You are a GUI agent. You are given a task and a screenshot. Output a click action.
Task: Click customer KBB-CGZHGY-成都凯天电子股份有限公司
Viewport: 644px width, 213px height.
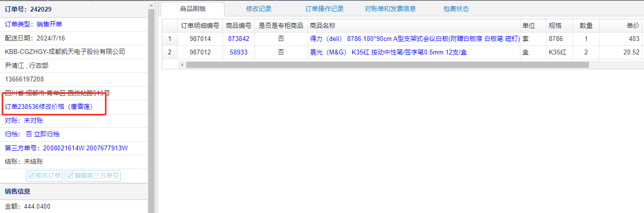tap(65, 51)
